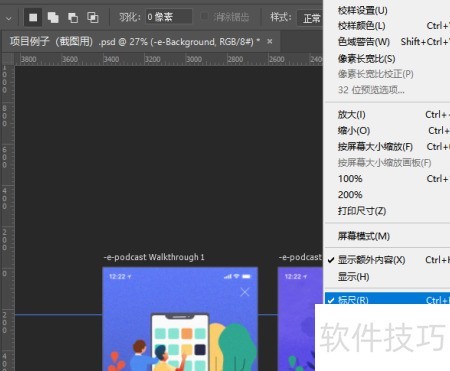Click the horizontal ruler at 3000 mark
The height and width of the screenshot is (371, 450).
pos(194,59)
